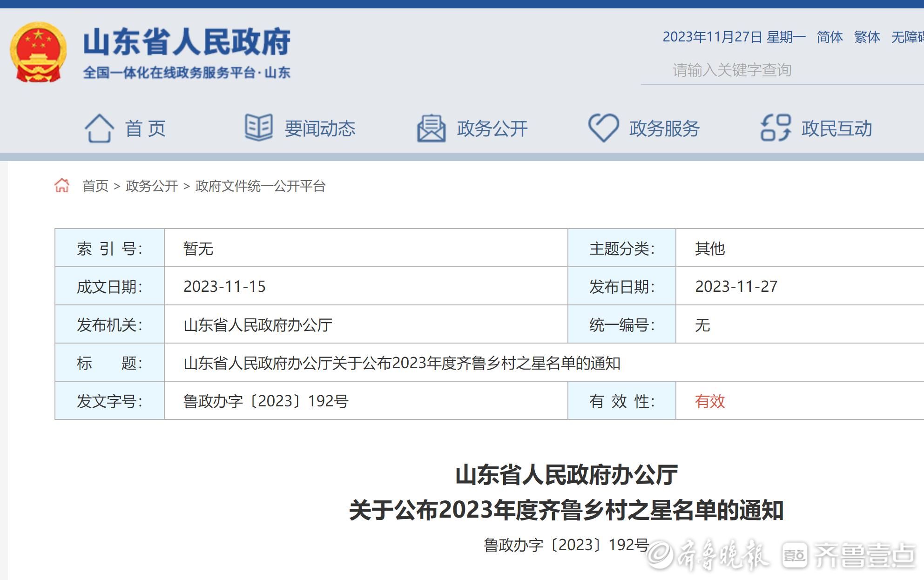Click the open book icon for 要闻动态

click(258, 127)
